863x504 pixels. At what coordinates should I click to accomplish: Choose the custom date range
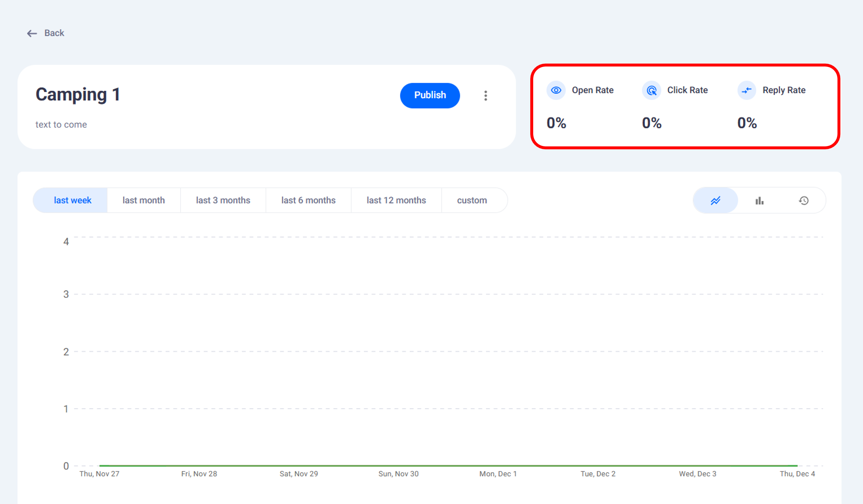[x=472, y=200]
